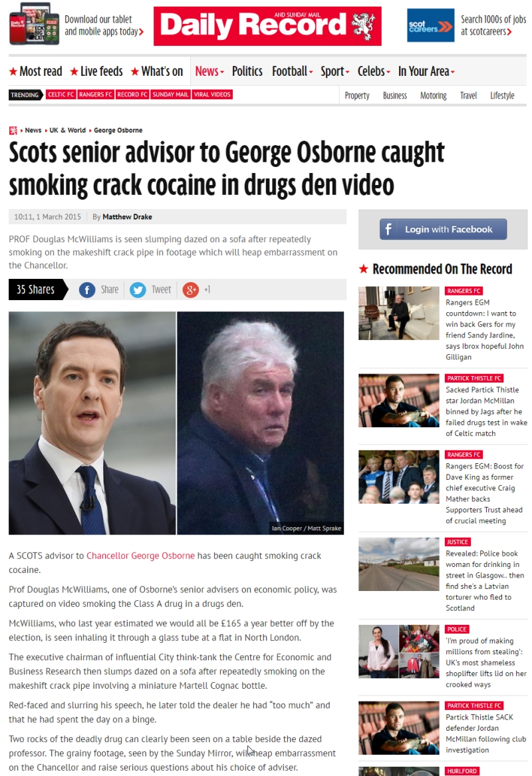The image size is (532, 776).
Task: Click the tablet and mobile apps image
Action: pos(34,24)
